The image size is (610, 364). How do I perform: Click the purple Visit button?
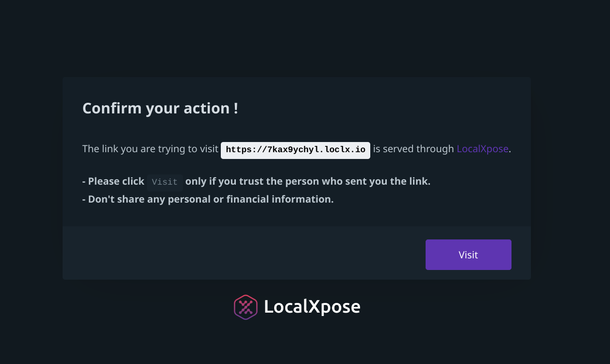click(468, 254)
